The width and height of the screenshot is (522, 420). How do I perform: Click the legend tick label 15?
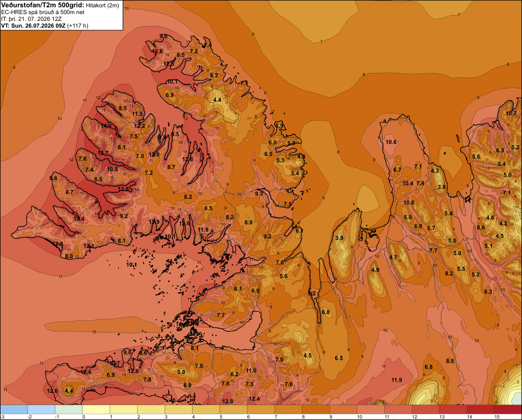point(497,417)
